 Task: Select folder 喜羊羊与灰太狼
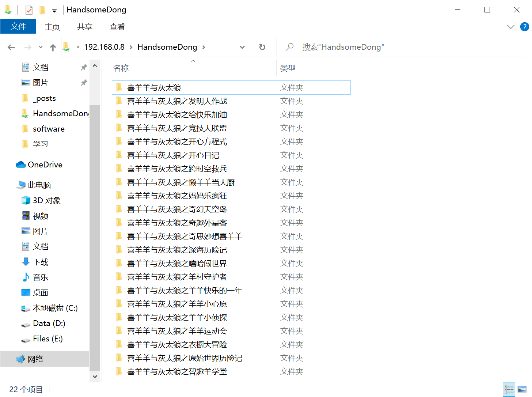click(231, 88)
